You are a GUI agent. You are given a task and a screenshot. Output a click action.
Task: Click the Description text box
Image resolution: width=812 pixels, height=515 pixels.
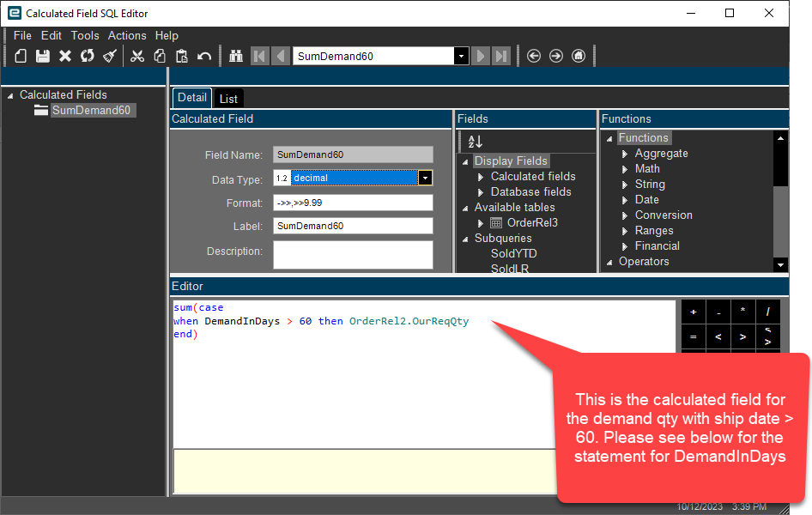[x=353, y=255]
